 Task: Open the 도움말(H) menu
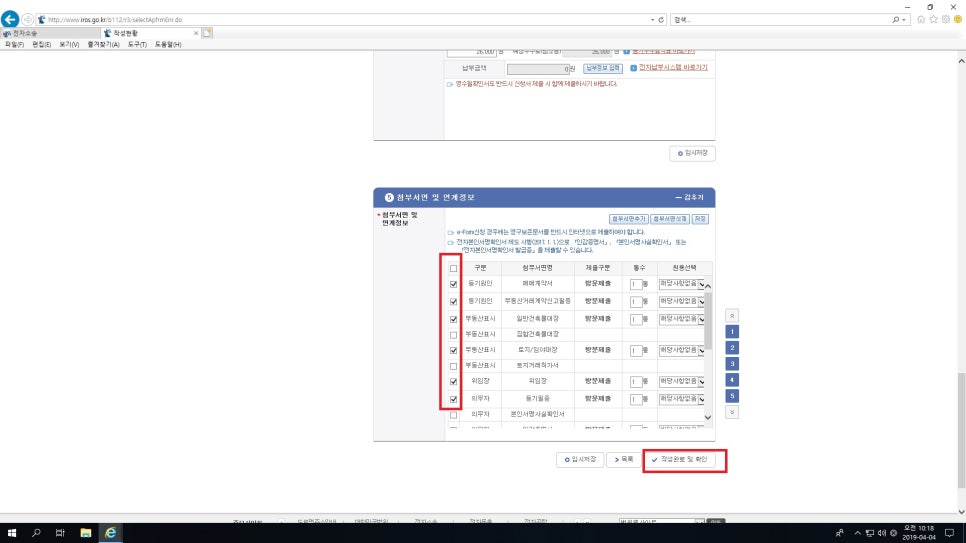(x=168, y=44)
